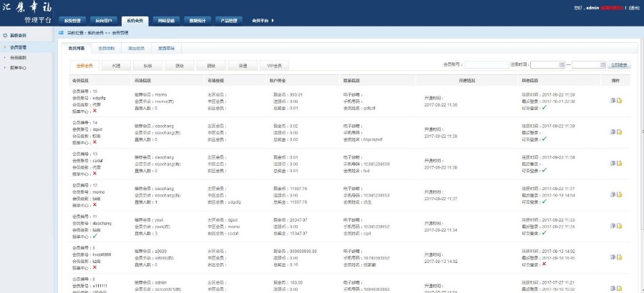
Task: Click the cash balance 999999999.99
Action: click(x=303, y=251)
